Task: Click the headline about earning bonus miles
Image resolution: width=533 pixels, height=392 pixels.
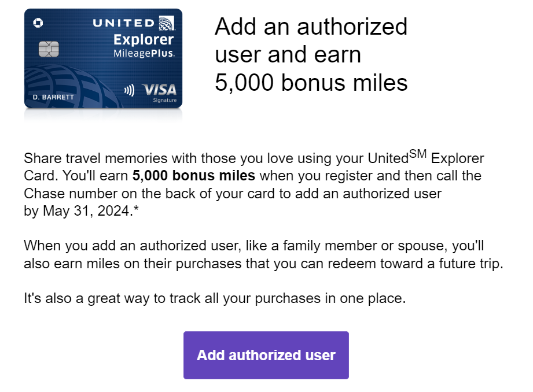Action: click(311, 54)
